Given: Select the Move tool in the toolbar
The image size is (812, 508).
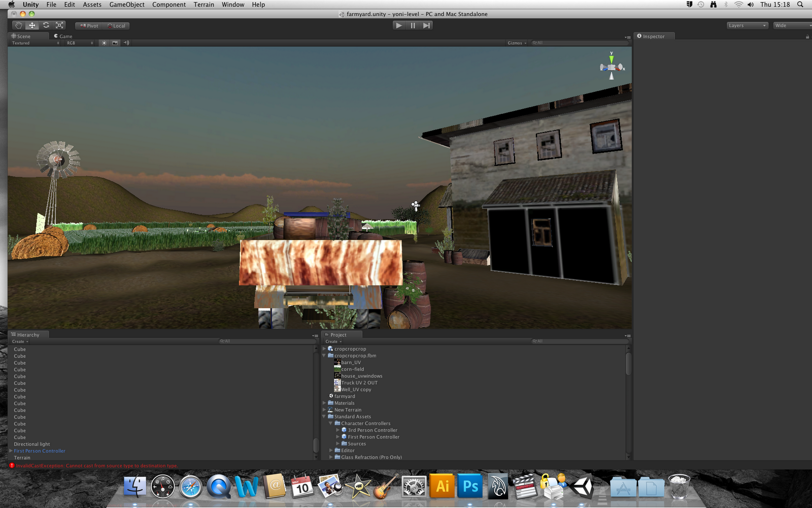Looking at the screenshot, I should (x=32, y=25).
